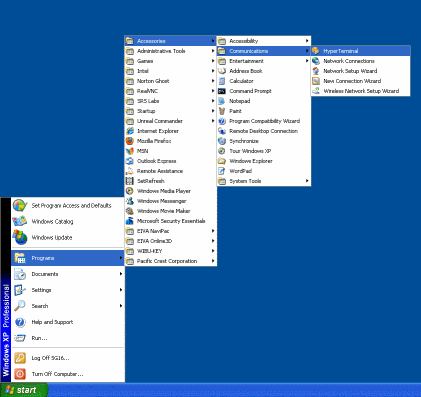Click the Notepad icon

pos(222,101)
